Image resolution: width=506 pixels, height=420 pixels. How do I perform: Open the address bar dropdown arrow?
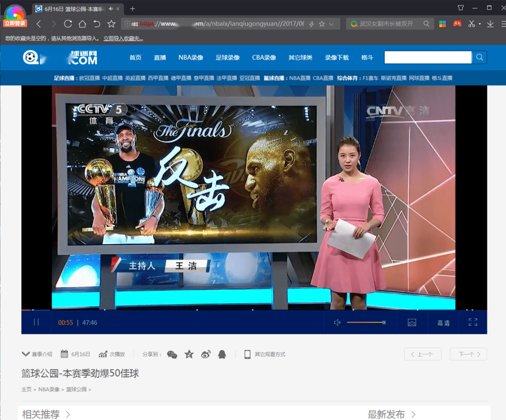click(x=332, y=24)
